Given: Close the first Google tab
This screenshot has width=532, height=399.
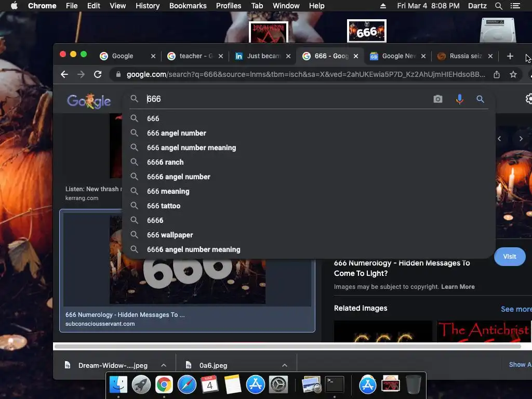Looking at the screenshot, I should [x=153, y=56].
